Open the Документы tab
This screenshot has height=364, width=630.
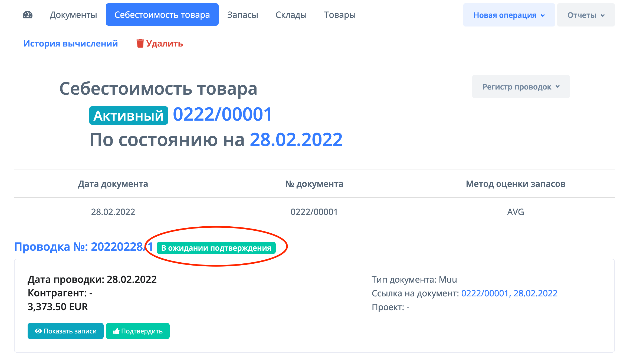pyautogui.click(x=73, y=15)
